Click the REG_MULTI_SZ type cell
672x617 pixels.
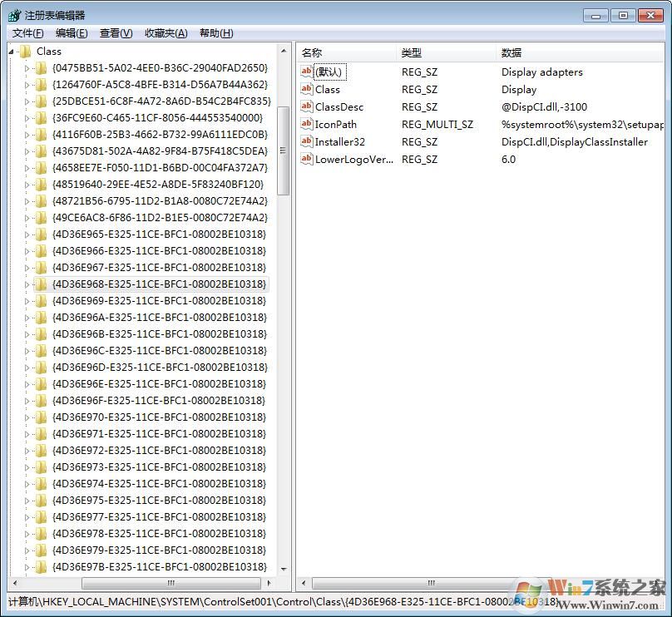[x=437, y=124]
